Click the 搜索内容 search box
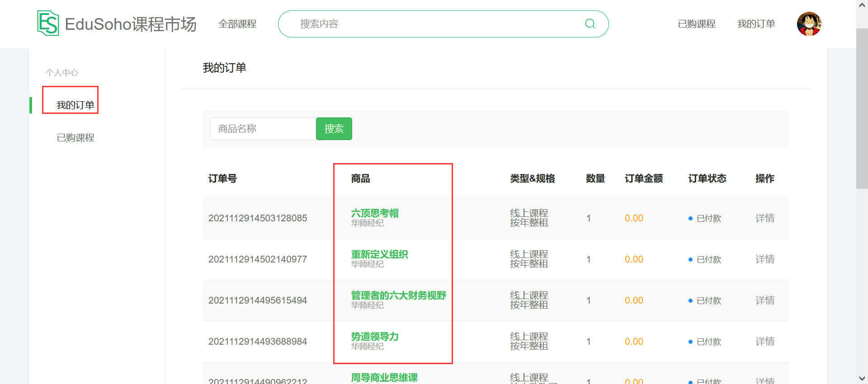This screenshot has width=868, height=384. (x=434, y=24)
